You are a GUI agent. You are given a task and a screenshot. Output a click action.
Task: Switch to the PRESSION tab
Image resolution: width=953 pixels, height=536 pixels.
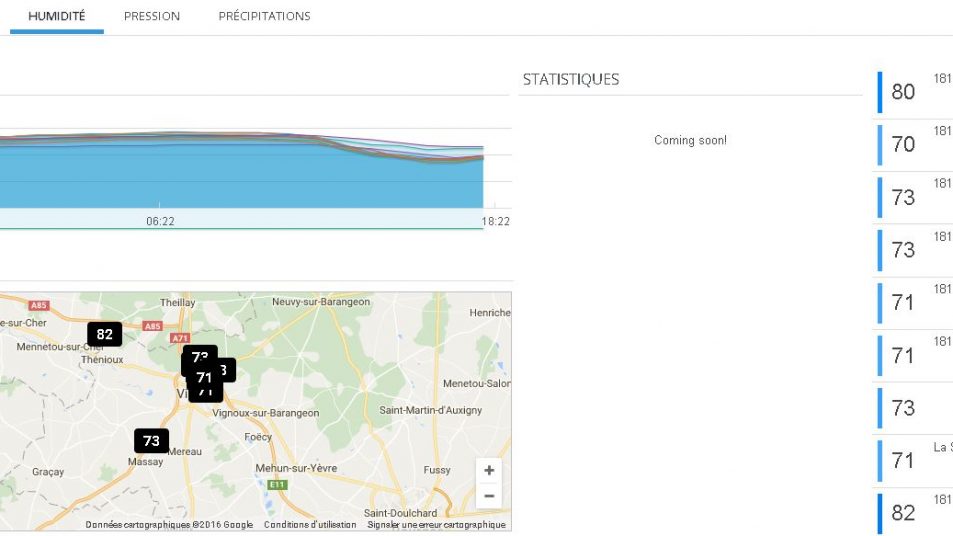pos(152,16)
